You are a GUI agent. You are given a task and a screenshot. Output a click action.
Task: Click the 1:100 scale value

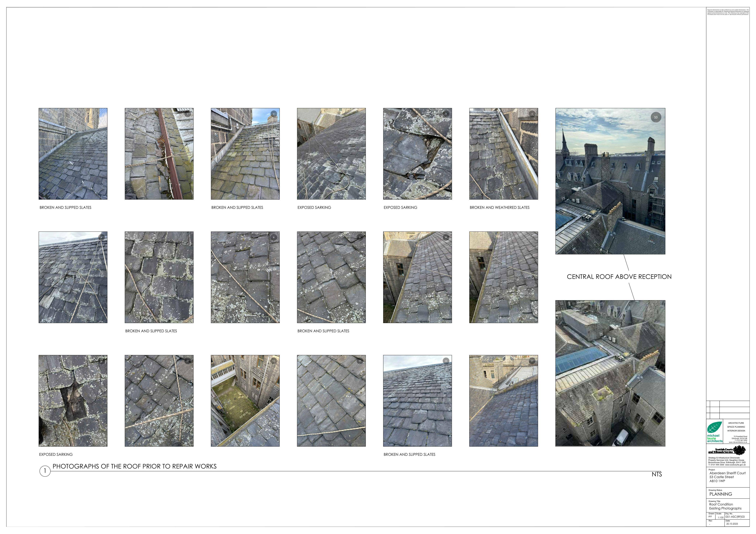coord(721,518)
